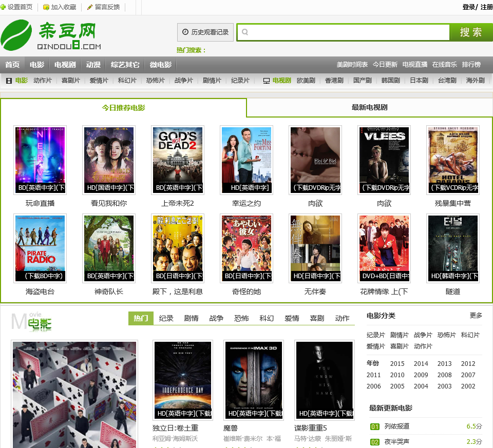The height and width of the screenshot is (448, 493).
Task: Open 登录 link at top right
Action: click(469, 7)
